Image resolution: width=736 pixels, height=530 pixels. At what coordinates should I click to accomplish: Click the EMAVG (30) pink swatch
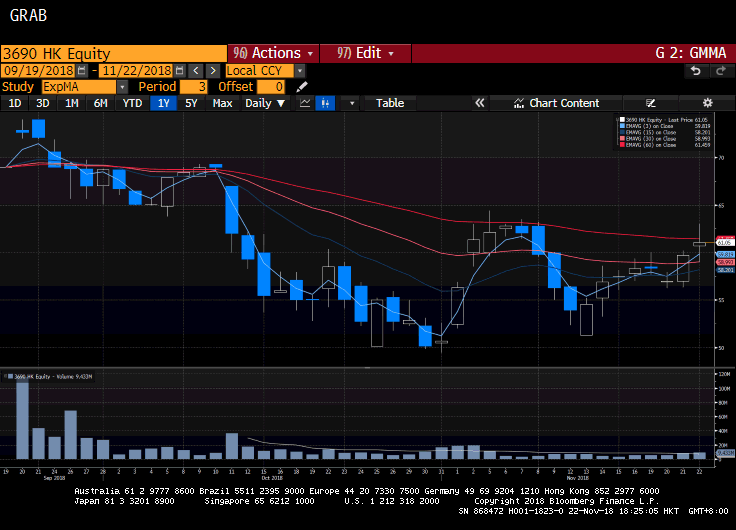(x=622, y=138)
